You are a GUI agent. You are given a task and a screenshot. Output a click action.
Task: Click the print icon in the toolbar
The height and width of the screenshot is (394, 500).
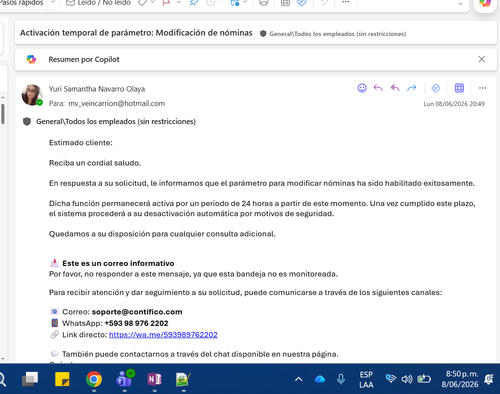point(263,3)
